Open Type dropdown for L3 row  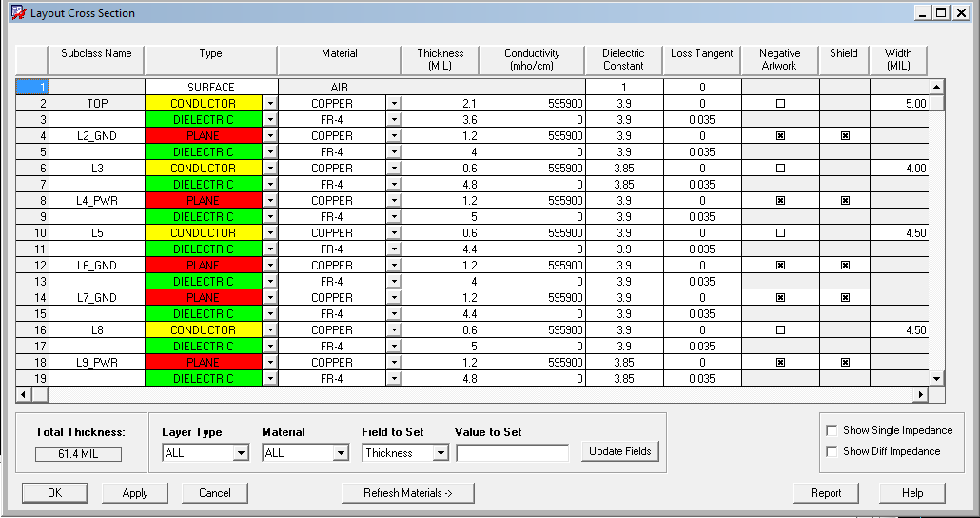tap(270, 169)
